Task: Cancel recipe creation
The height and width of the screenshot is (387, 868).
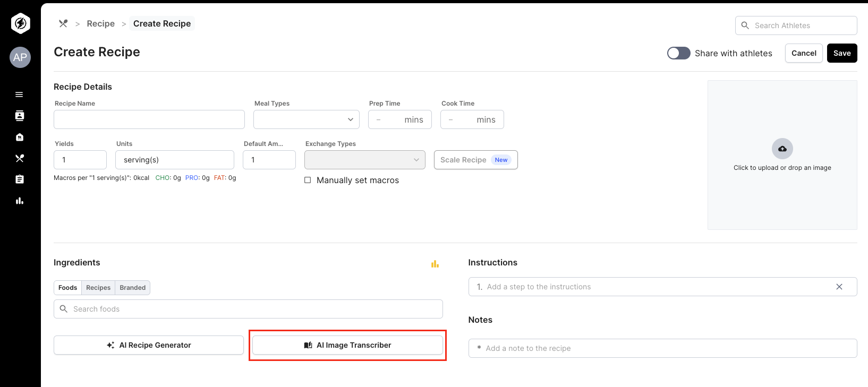Action: [x=804, y=53]
